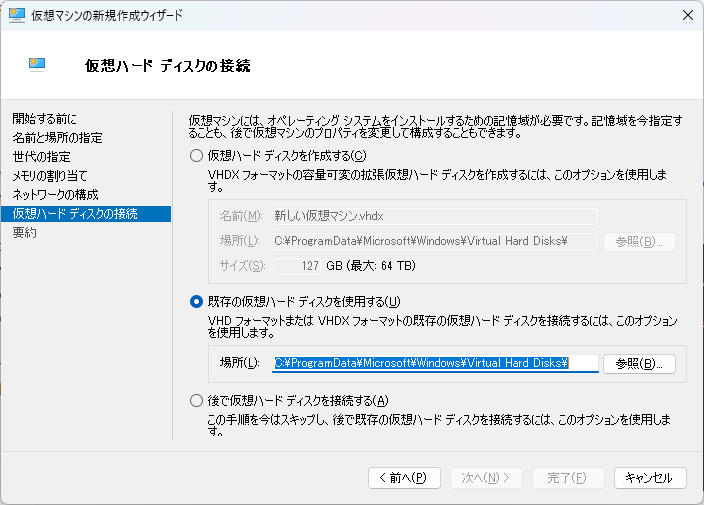This screenshot has height=505, width=704.
Task: Go to the 開始する前に step in sidebar
Action: [x=44, y=119]
